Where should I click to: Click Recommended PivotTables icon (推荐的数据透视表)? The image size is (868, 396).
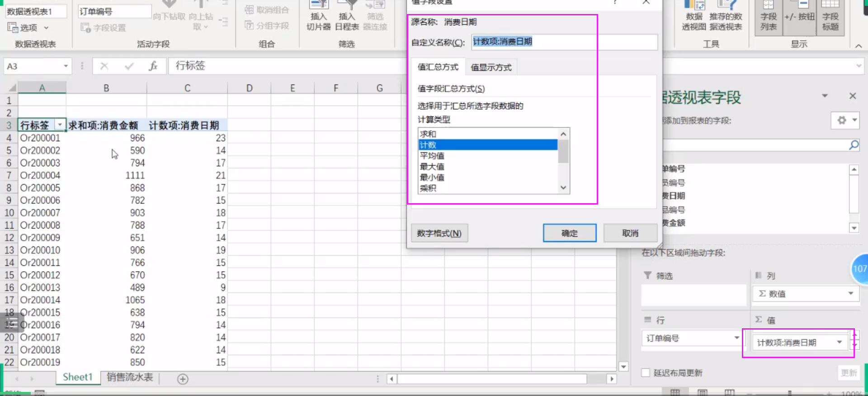726,16
